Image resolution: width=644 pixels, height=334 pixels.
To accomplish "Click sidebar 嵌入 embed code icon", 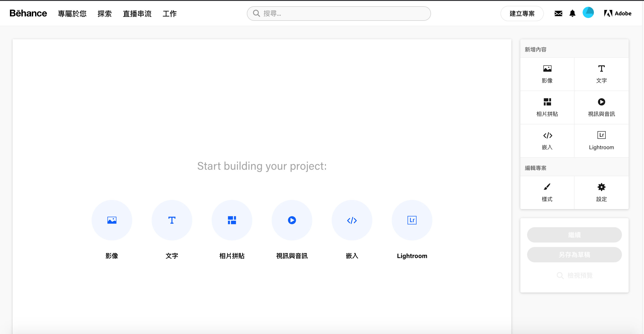I will tap(547, 141).
